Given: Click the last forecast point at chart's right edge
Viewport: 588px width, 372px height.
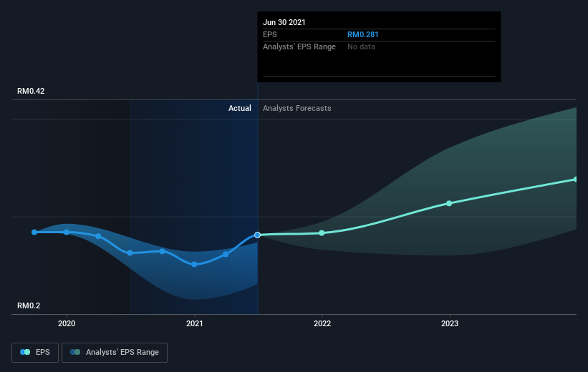Looking at the screenshot, I should (576, 180).
